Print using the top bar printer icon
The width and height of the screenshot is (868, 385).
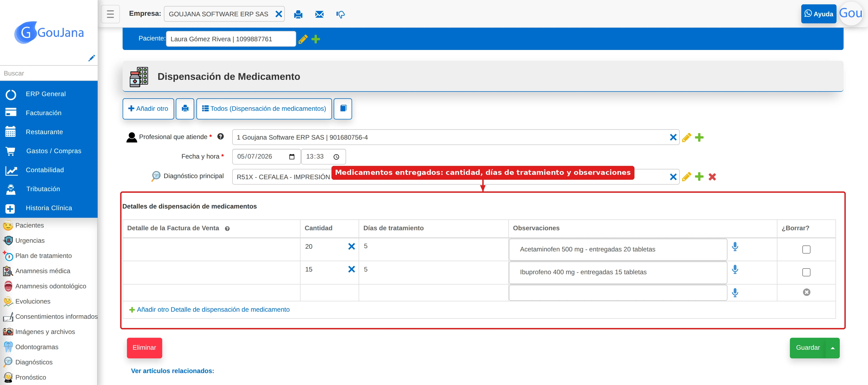click(x=298, y=14)
